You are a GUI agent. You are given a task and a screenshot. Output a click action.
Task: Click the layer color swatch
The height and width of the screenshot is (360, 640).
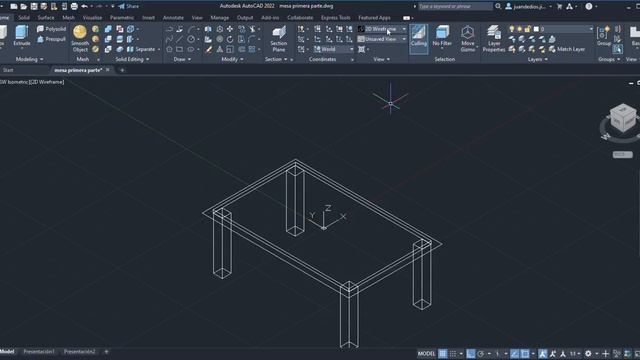[536, 29]
